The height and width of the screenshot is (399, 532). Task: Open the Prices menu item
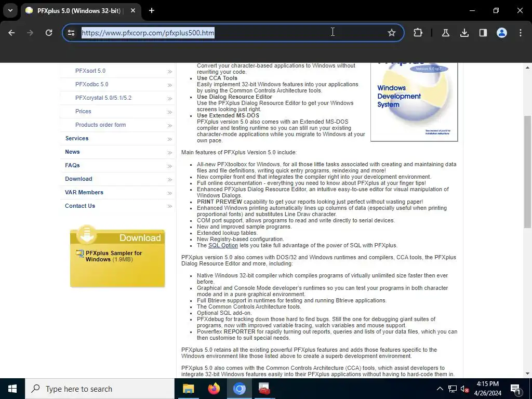pyautogui.click(x=83, y=111)
